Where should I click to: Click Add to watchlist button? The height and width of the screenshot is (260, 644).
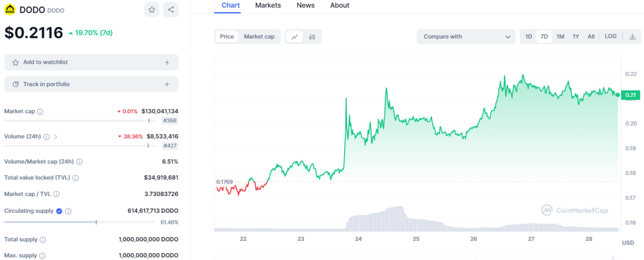point(91,62)
